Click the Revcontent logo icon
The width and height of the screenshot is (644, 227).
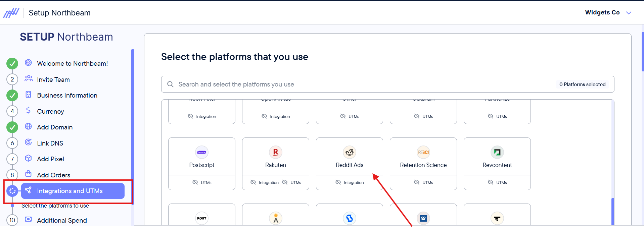(x=497, y=152)
